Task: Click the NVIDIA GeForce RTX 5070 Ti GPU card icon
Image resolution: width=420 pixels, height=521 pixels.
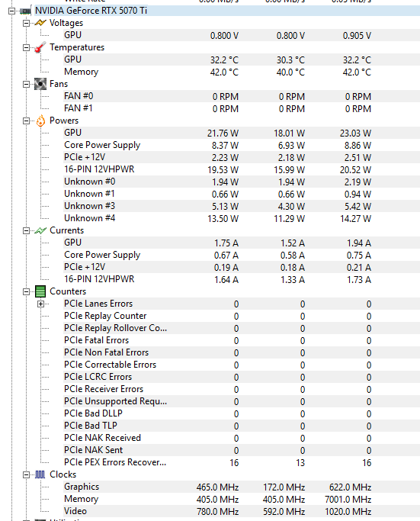Action: [26, 11]
